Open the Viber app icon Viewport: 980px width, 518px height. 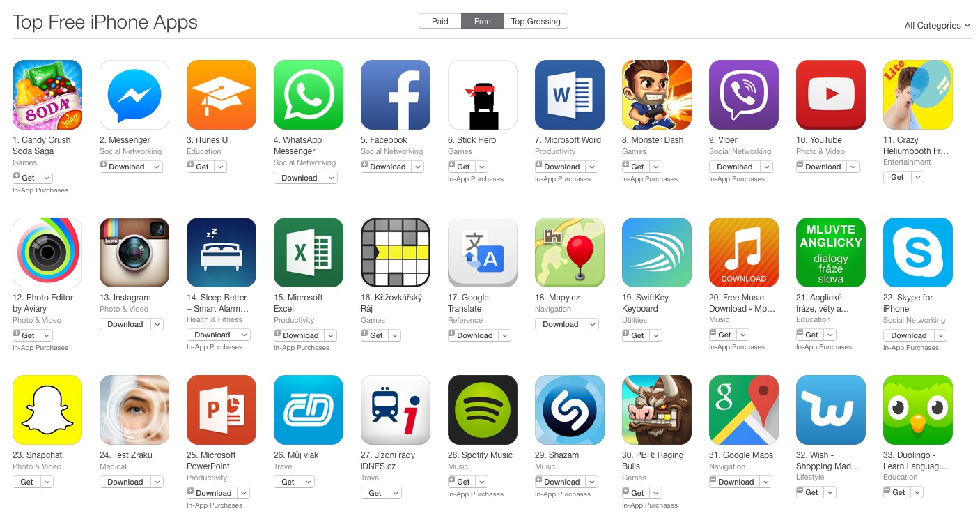(744, 95)
